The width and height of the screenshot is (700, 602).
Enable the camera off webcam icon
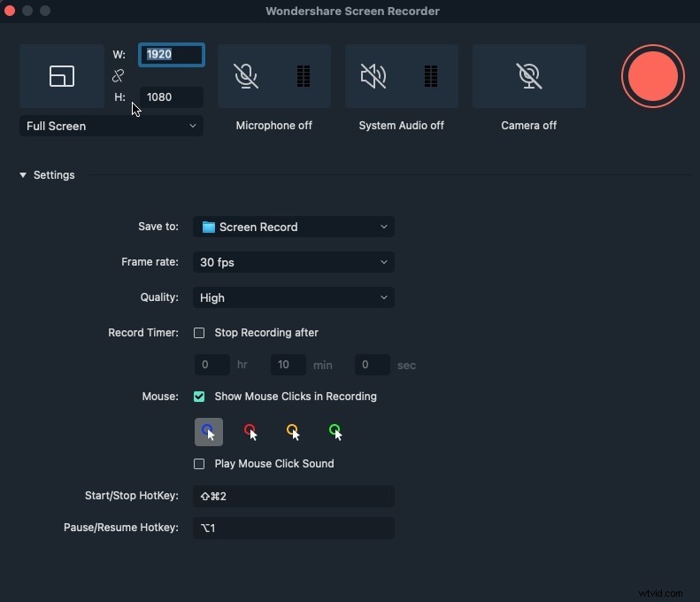click(529, 77)
